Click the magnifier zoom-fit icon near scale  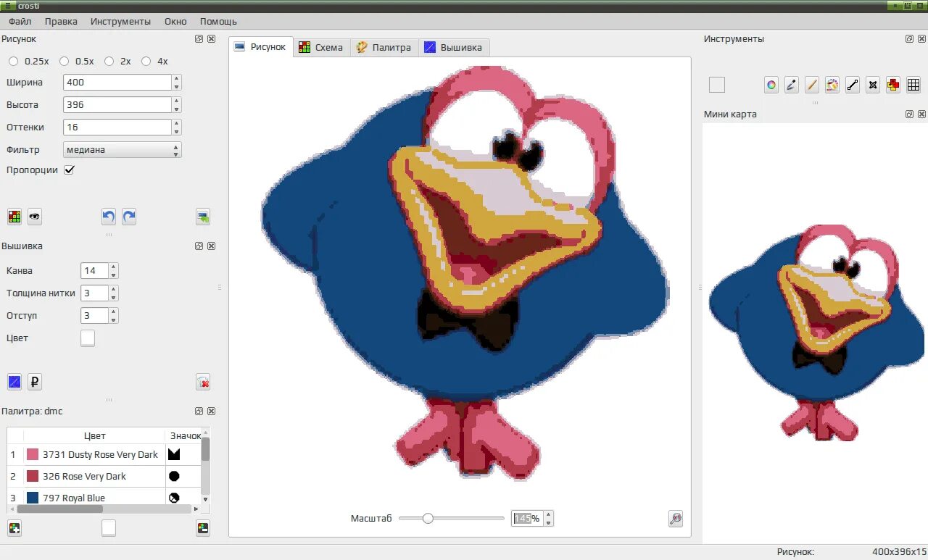676,519
